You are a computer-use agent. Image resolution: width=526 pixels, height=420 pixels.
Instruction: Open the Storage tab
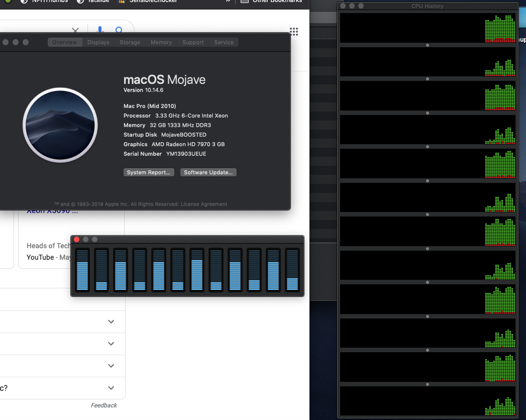click(x=130, y=42)
